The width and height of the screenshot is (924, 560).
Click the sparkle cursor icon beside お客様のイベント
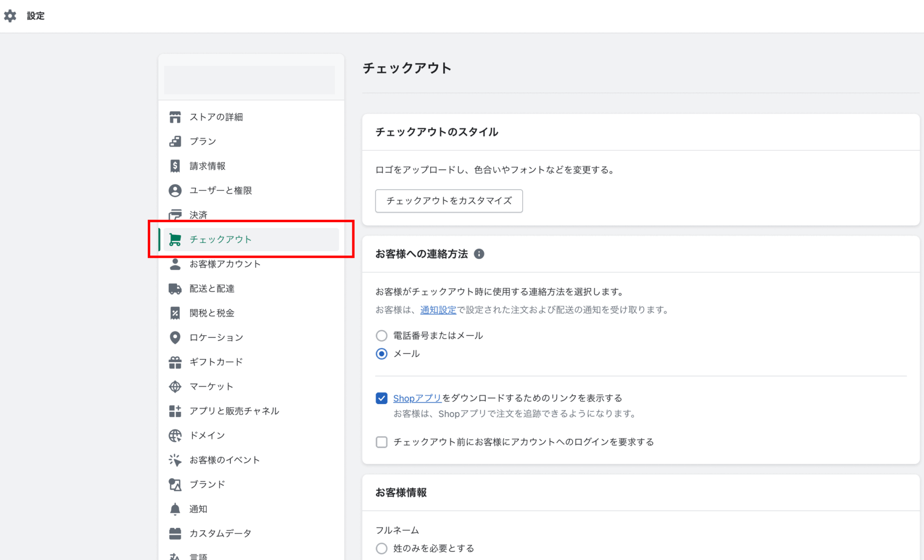pos(175,460)
